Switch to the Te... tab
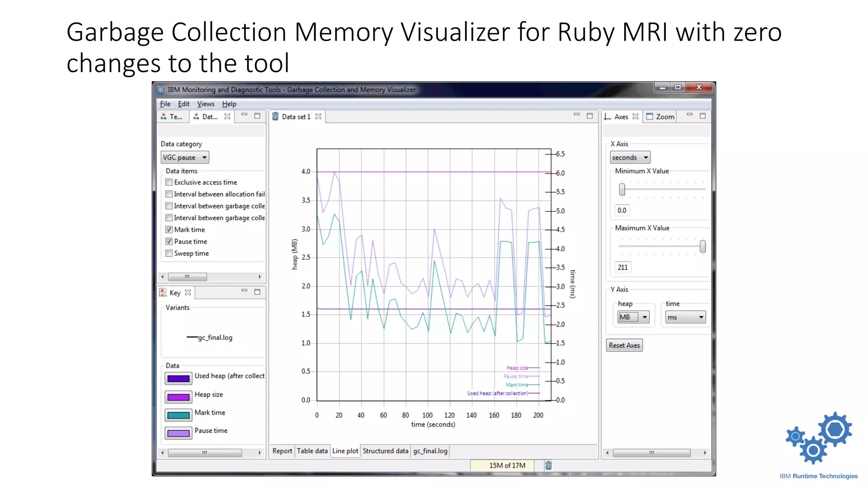Screen dimensions: 868x488 point(172,116)
